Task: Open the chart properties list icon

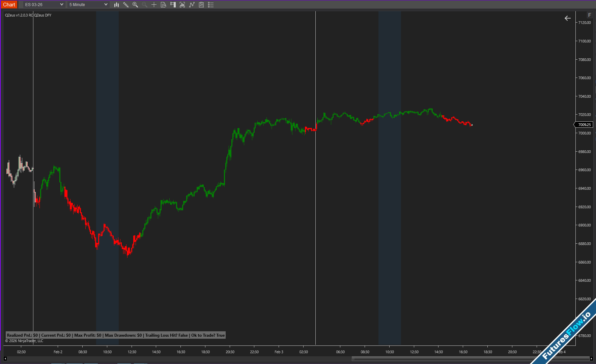Action: coord(211,5)
